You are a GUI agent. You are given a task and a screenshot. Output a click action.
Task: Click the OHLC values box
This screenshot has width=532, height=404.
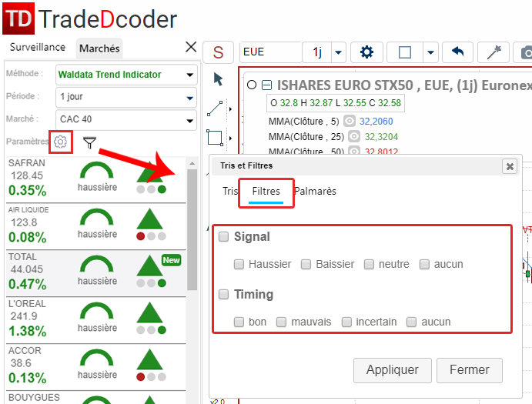pyautogui.click(x=336, y=103)
